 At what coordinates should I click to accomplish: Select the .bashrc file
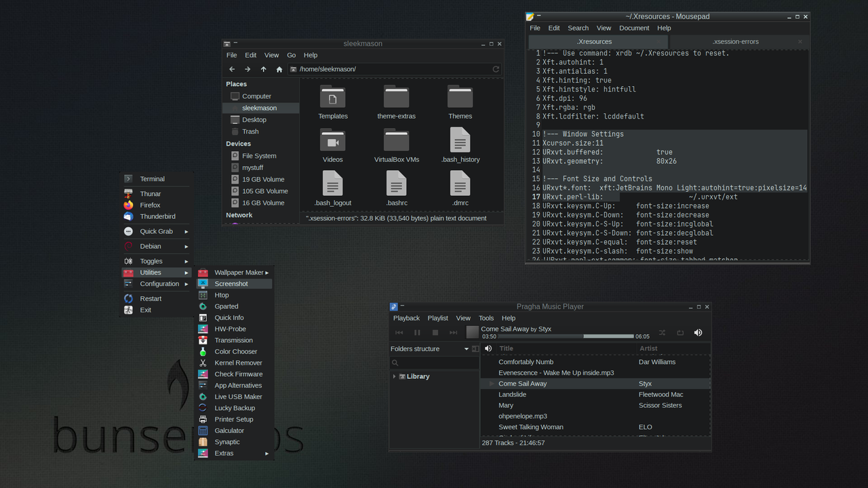tap(397, 189)
